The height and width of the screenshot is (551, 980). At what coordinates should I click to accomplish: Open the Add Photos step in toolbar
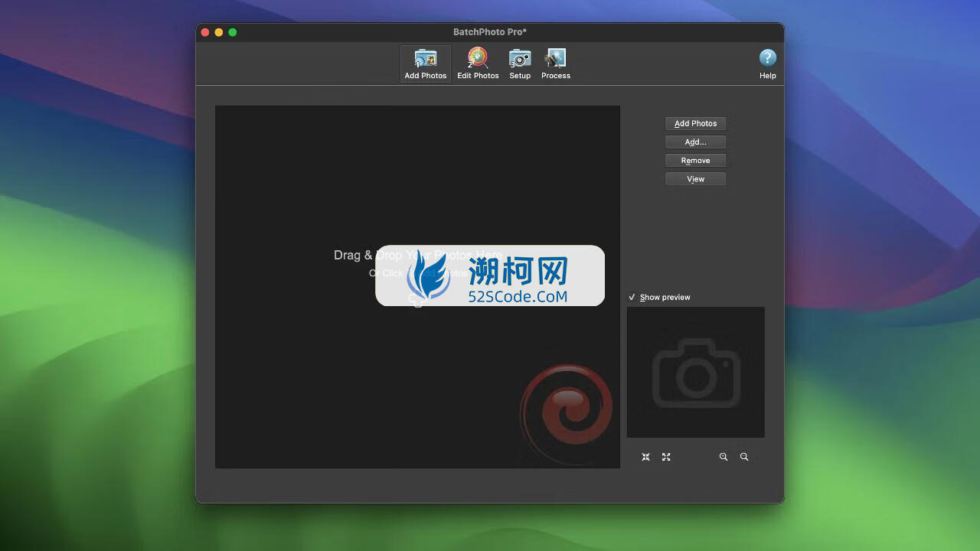coord(426,64)
